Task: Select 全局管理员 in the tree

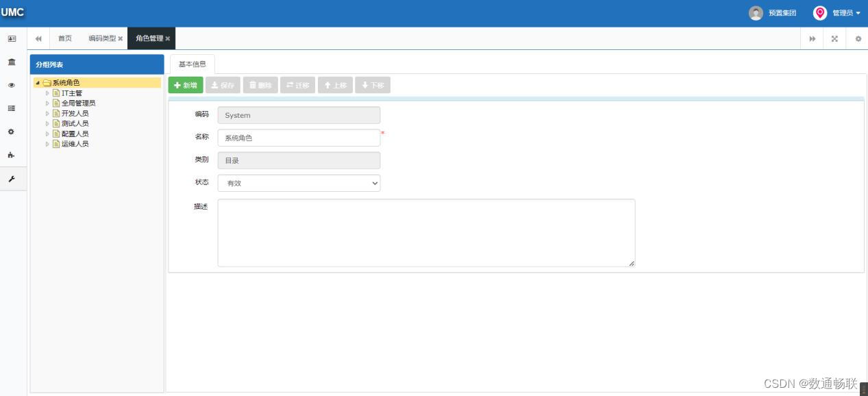Action: click(79, 103)
